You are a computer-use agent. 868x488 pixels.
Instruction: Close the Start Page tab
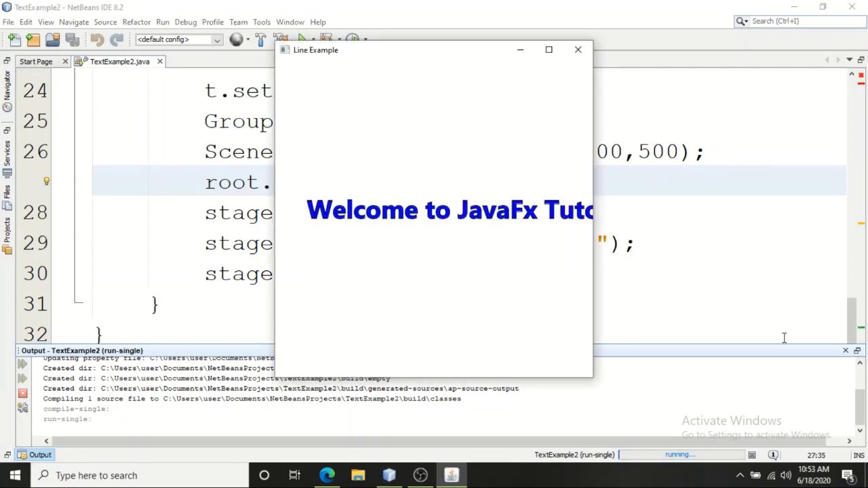click(x=65, y=62)
